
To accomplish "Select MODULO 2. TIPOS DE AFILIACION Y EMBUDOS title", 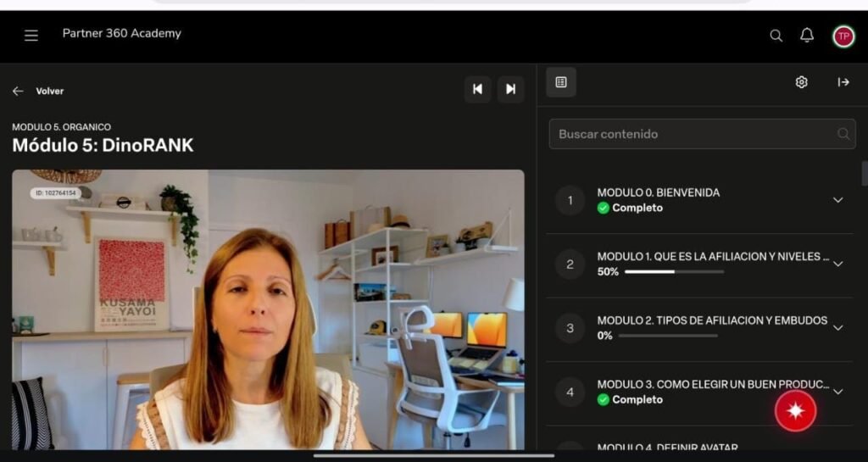I will [712, 320].
